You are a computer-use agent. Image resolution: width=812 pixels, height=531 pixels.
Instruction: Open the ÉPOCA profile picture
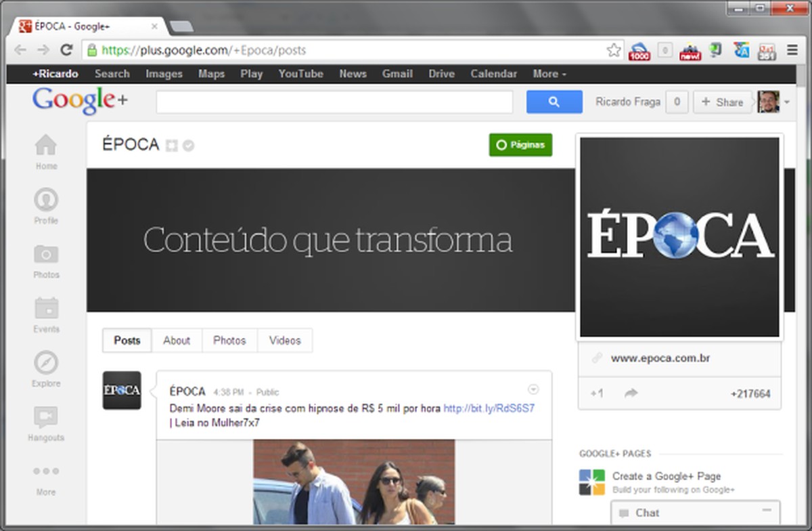[x=679, y=237]
